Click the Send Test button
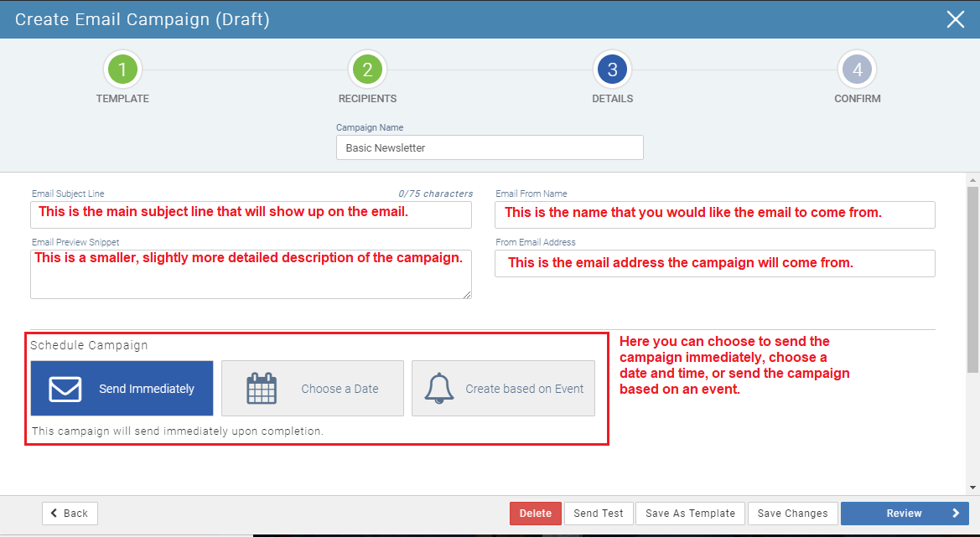This screenshot has width=980, height=537. 599,514
